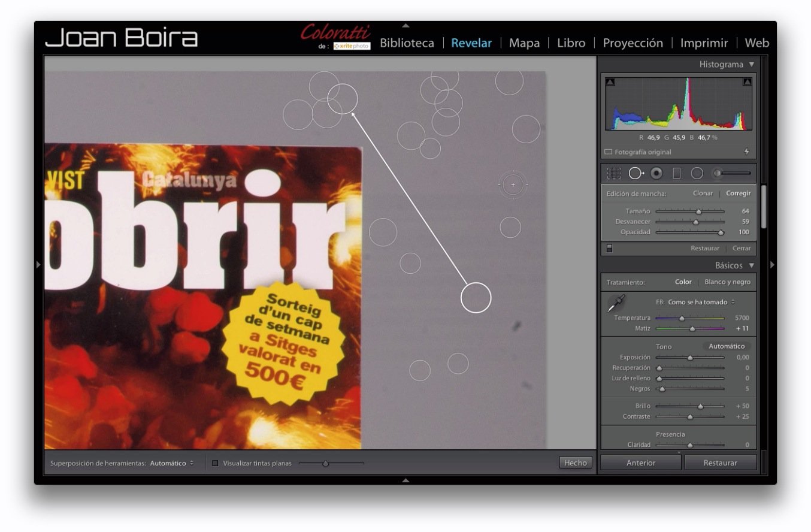Click the Matiz slider handle
The width and height of the screenshot is (811, 532).
tap(692, 328)
